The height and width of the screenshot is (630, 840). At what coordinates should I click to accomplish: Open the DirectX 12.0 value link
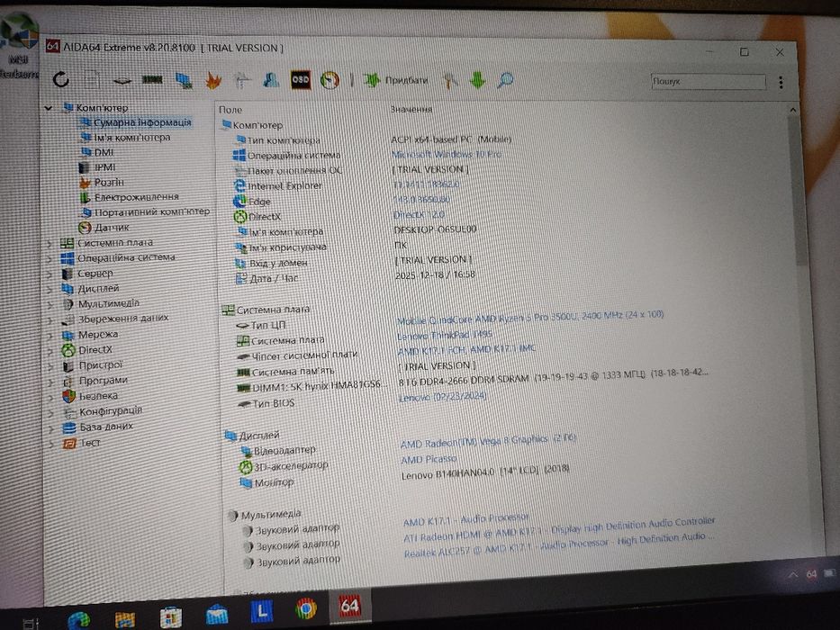[x=419, y=215]
